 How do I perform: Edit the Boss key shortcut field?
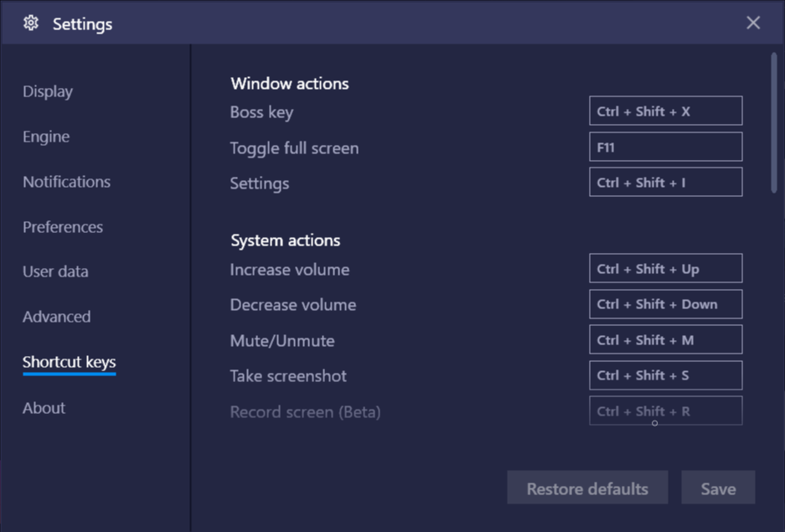pyautogui.click(x=665, y=111)
